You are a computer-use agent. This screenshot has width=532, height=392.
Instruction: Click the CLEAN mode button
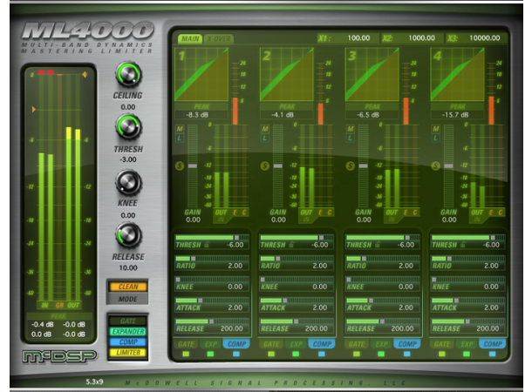[128, 287]
